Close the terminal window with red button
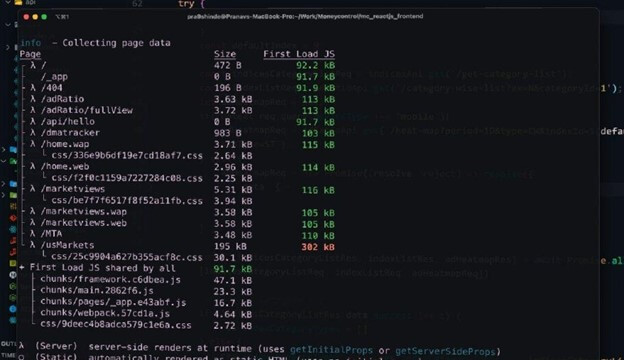Screen dimensions: 624x360 click(26, 17)
